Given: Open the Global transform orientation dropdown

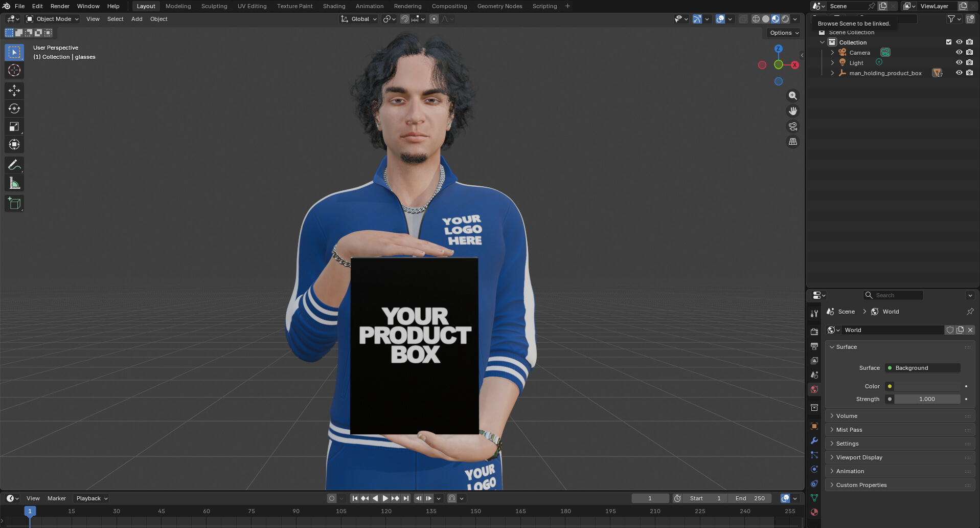Looking at the screenshot, I should click(359, 19).
